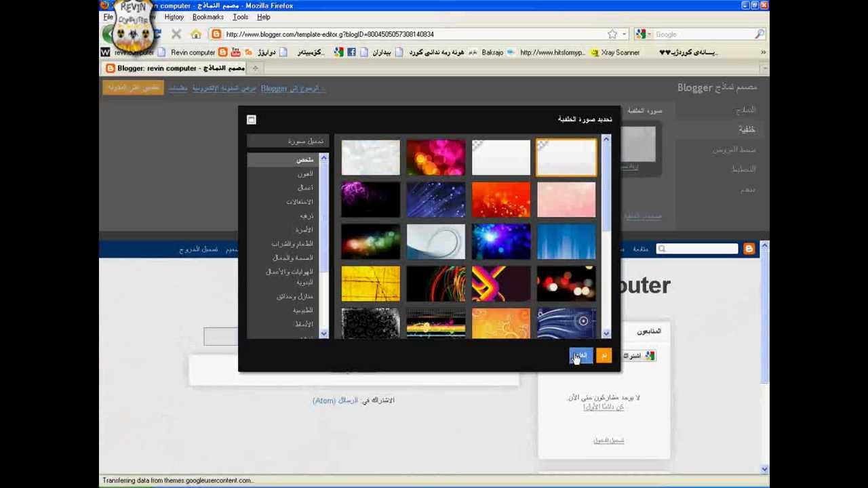Image resolution: width=868 pixels, height=488 pixels.
Task: Choose the orange-red sparkle background thumbnail
Action: (x=501, y=199)
